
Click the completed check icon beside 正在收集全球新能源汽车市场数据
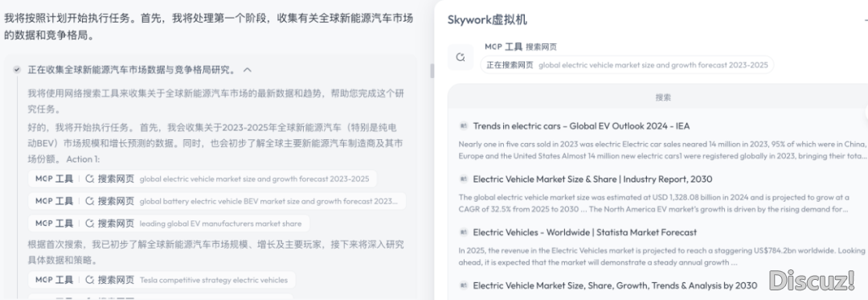(17, 70)
